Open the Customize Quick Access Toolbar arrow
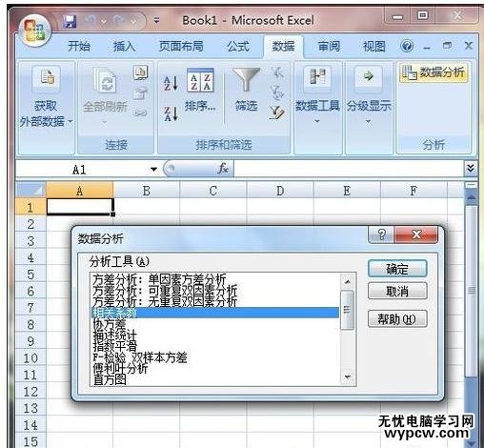This screenshot has height=448, width=484. click(x=156, y=21)
